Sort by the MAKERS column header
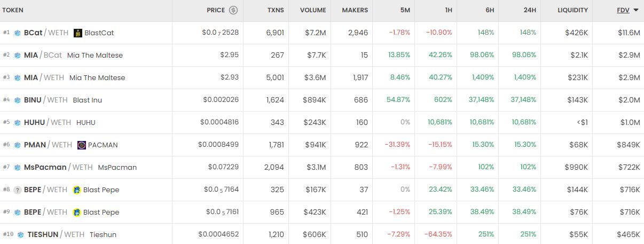This screenshot has height=244, width=644. pyautogui.click(x=355, y=10)
